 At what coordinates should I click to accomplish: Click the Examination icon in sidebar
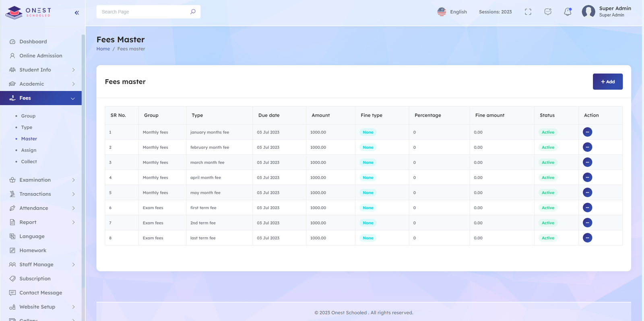point(12,180)
